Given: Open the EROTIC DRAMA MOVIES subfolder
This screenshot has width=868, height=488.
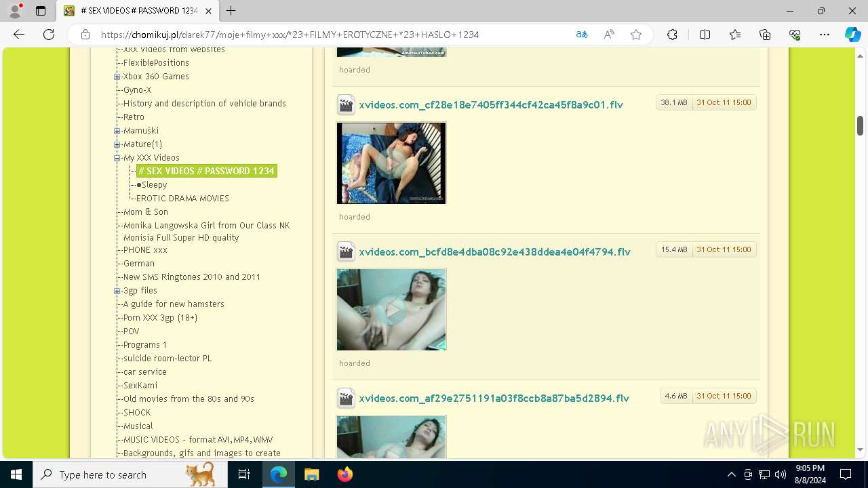Looking at the screenshot, I should [x=182, y=199].
